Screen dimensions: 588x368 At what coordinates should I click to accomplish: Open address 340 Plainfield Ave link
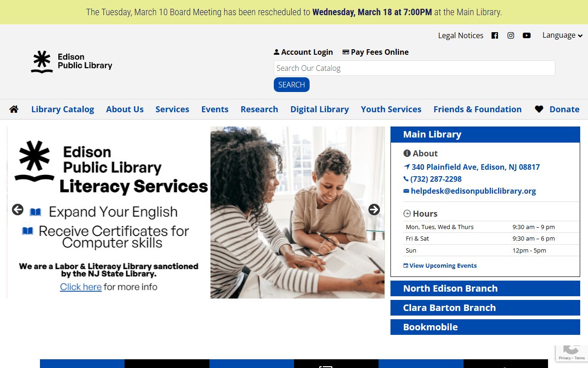(x=472, y=167)
